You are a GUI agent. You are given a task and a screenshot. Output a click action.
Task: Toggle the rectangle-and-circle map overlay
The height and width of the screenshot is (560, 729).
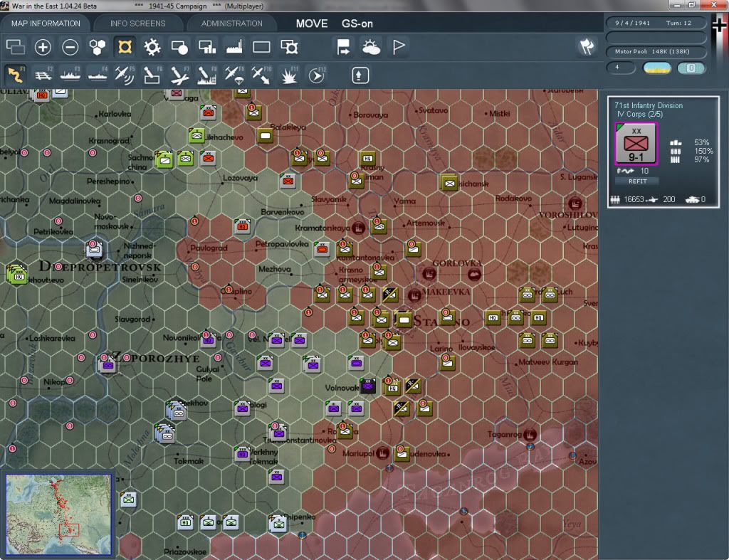(x=179, y=46)
